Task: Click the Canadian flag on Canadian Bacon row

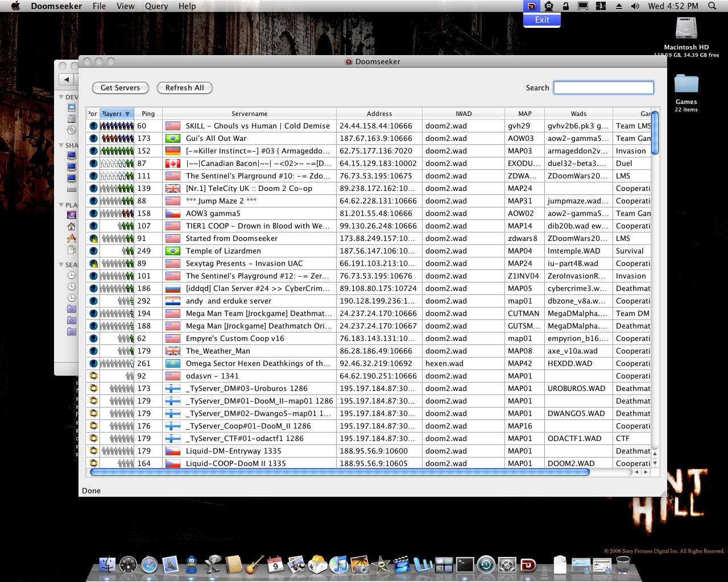Action: coord(172,164)
